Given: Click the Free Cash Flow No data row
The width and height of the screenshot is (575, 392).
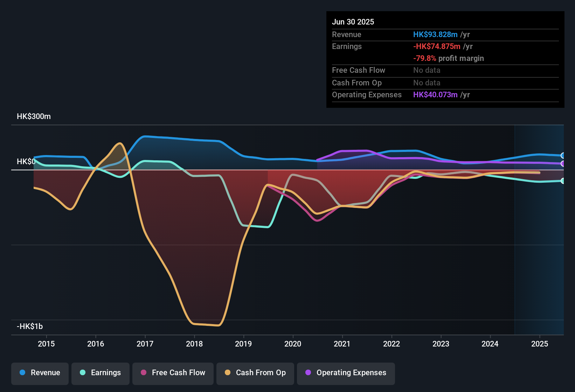Looking at the screenshot, I should click(385, 70).
